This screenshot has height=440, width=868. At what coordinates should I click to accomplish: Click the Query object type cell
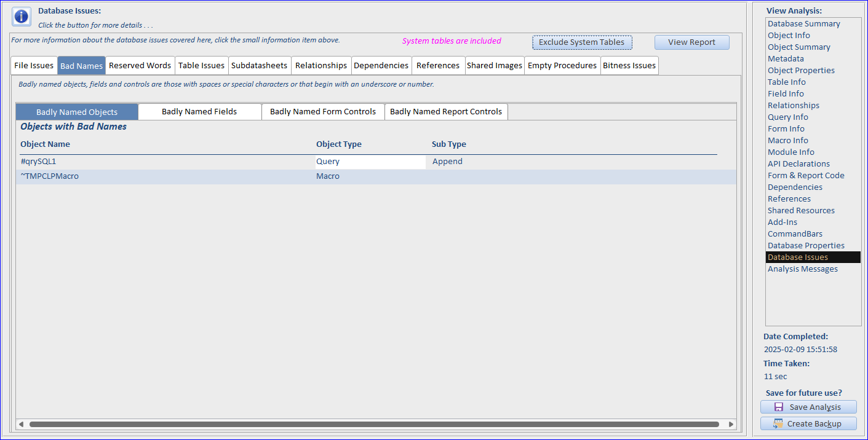click(370, 162)
